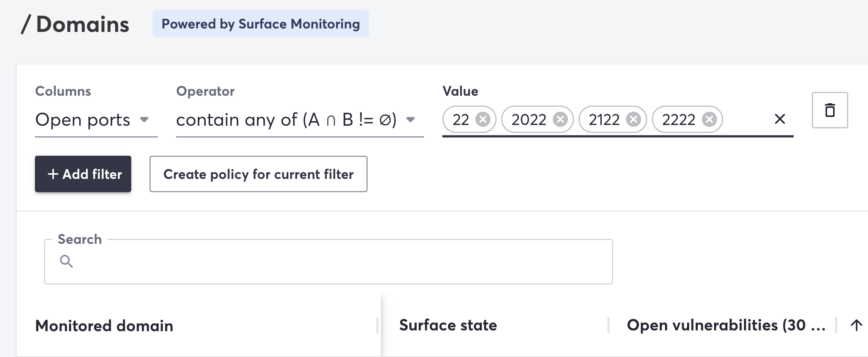
Task: Clear all filter values with X
Action: coord(780,119)
